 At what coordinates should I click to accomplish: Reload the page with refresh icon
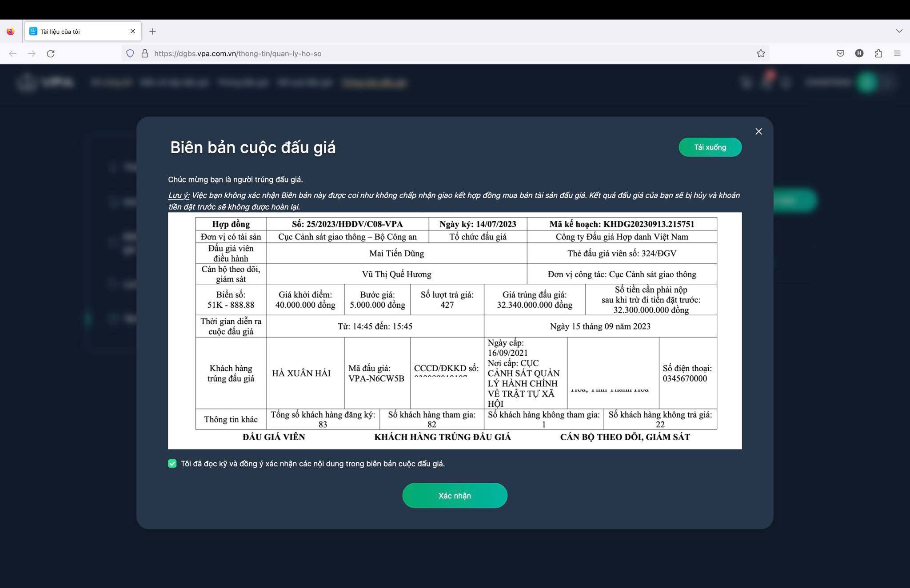(x=51, y=54)
